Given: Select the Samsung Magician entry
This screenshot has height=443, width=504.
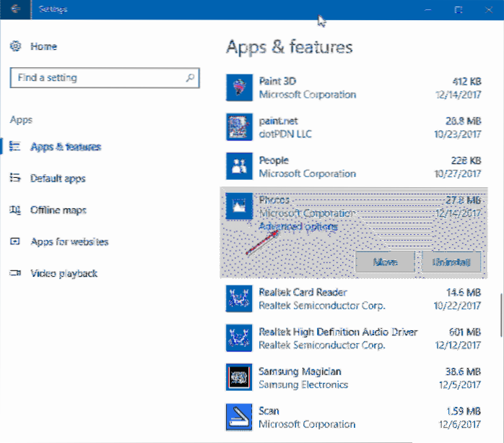Looking at the screenshot, I should click(354, 378).
